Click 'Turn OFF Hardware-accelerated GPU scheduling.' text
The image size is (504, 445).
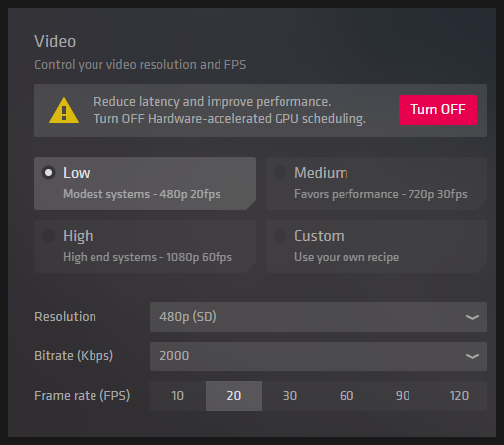[229, 119]
